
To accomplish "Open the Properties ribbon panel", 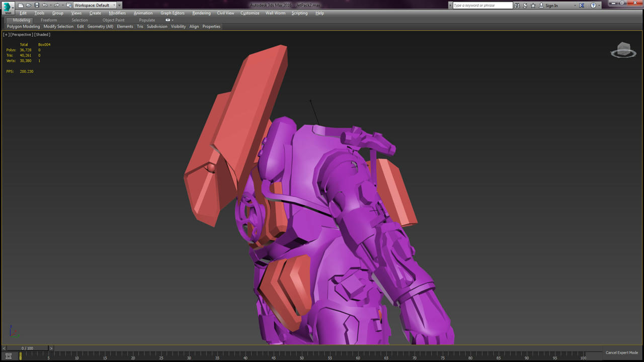I will tap(211, 27).
